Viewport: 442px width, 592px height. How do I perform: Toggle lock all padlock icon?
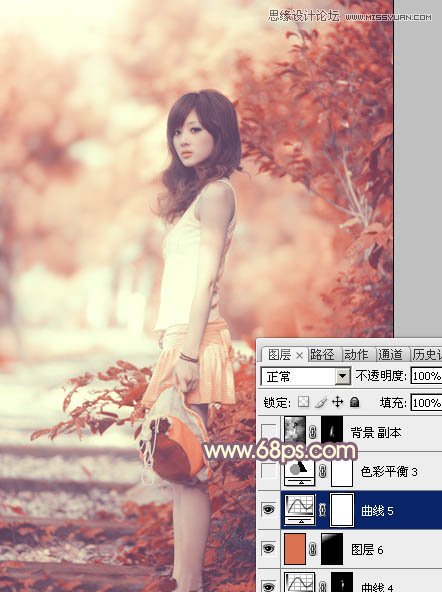(354, 402)
